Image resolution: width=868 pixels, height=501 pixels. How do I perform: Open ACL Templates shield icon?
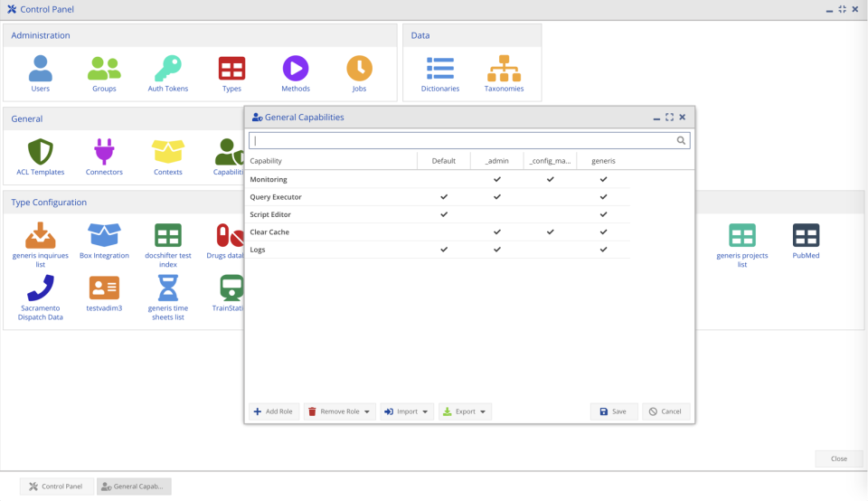pyautogui.click(x=41, y=152)
